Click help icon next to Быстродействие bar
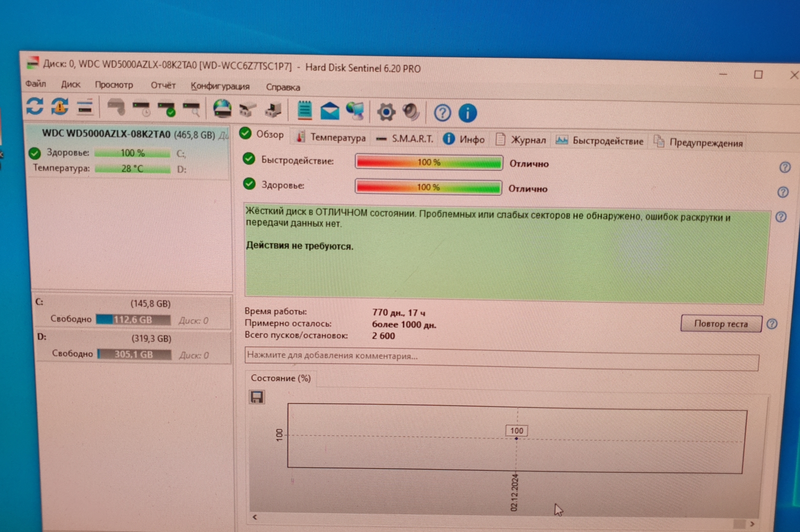The width and height of the screenshot is (800, 532). 785,167
